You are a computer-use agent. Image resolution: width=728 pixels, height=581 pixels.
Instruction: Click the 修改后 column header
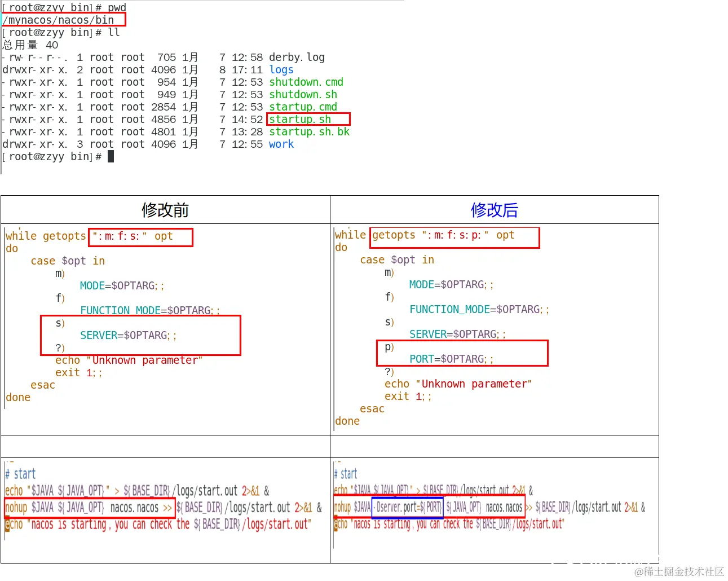(495, 210)
